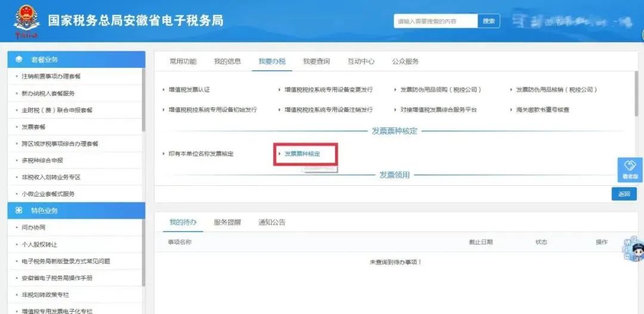Click the 事项名称 column header
Screen dimensions: 644x314
pyautogui.click(x=180, y=242)
